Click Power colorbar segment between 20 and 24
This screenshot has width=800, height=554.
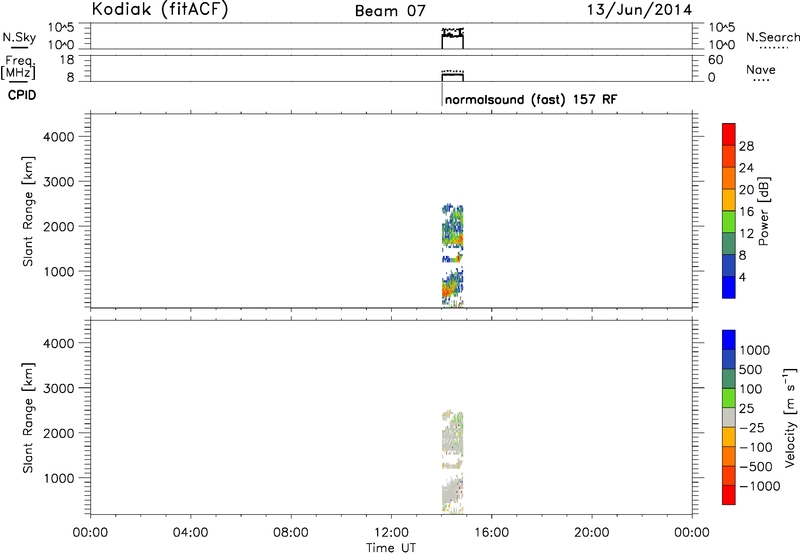(729, 178)
